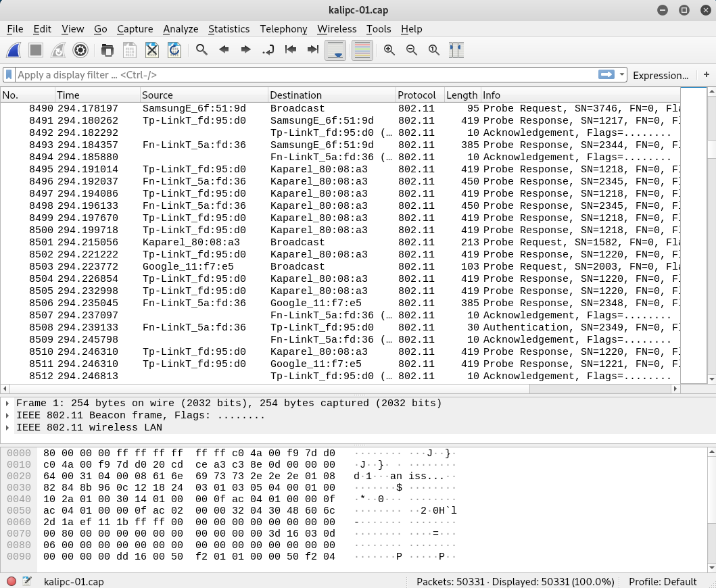Click the resize columns icon
Viewport: 716px width, 588px height.
(456, 50)
